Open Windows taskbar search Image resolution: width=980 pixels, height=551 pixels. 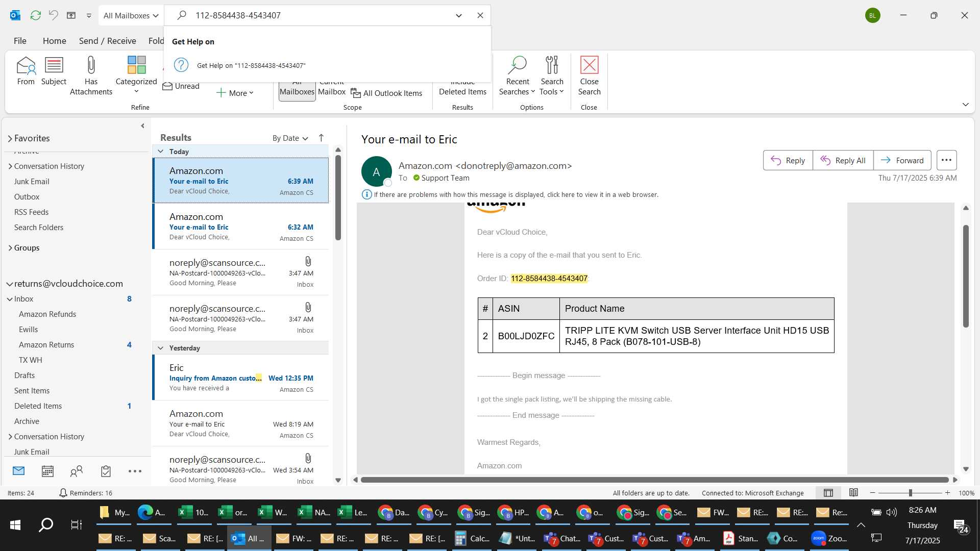pyautogui.click(x=46, y=524)
